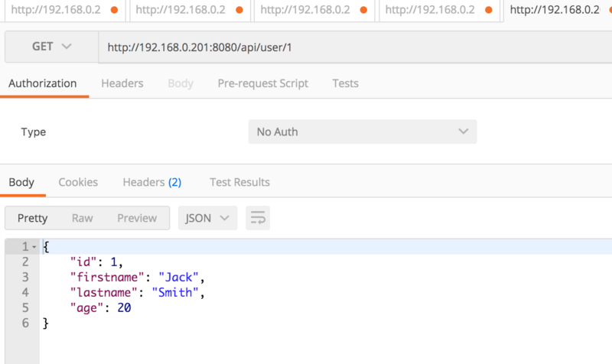Open the request Headers tab

point(122,83)
